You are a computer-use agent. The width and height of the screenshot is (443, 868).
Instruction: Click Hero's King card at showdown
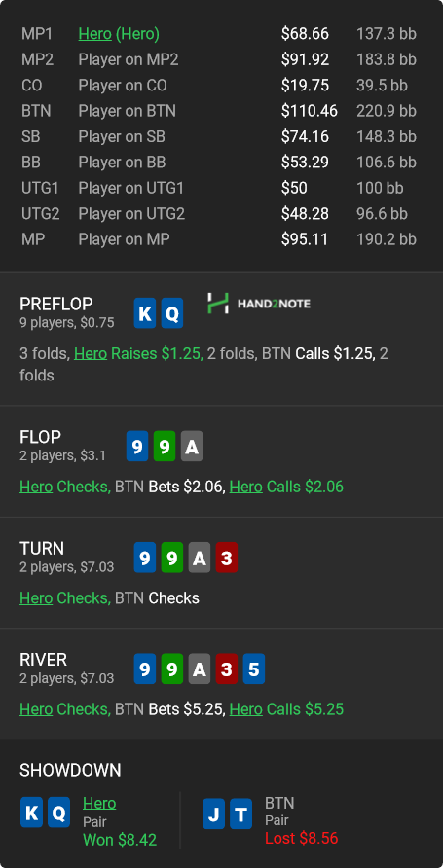click(31, 813)
